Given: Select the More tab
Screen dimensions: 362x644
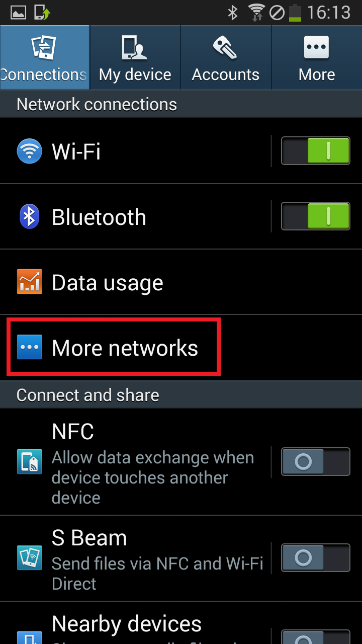Looking at the screenshot, I should tap(317, 58).
